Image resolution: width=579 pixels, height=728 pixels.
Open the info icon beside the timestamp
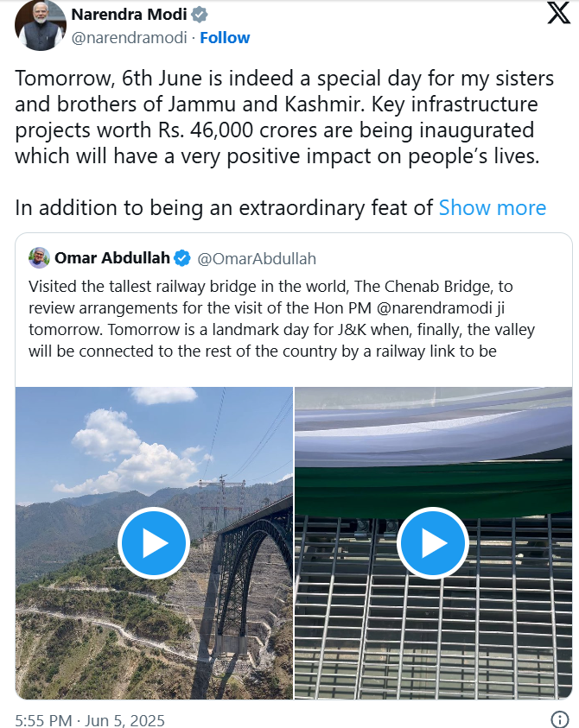click(559, 719)
